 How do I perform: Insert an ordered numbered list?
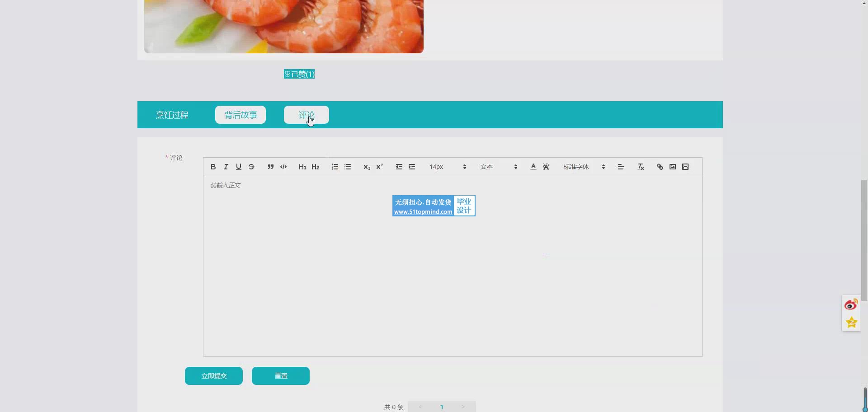[x=335, y=167]
